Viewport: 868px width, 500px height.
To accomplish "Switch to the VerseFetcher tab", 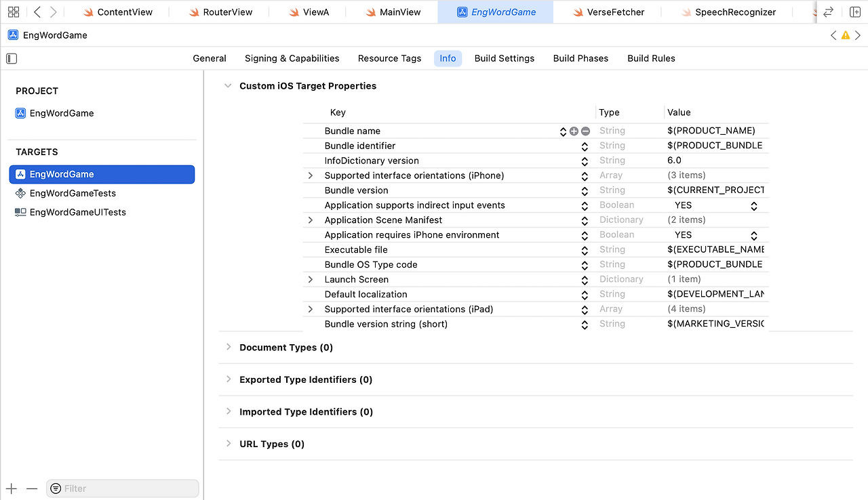I will [x=608, y=12].
